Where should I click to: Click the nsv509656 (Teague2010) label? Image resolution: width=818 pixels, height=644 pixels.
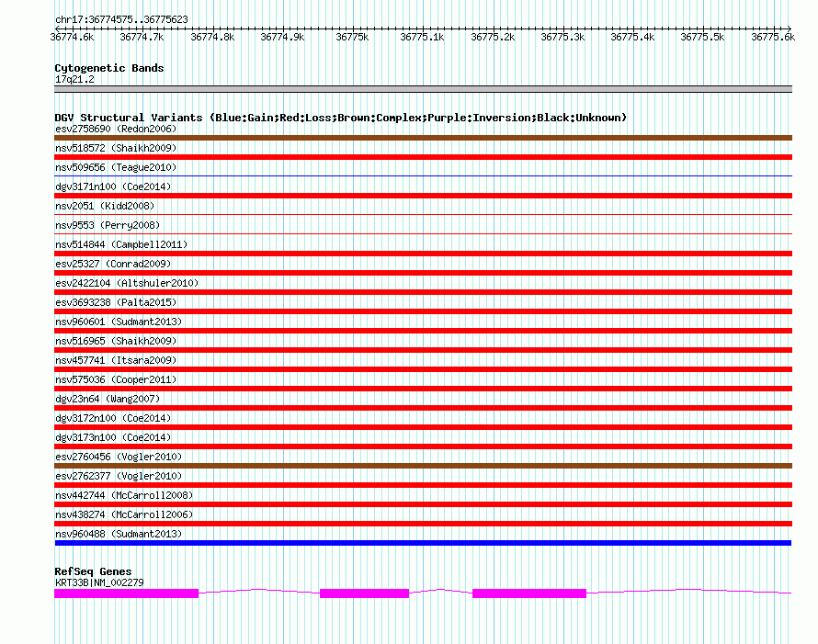tap(116, 167)
